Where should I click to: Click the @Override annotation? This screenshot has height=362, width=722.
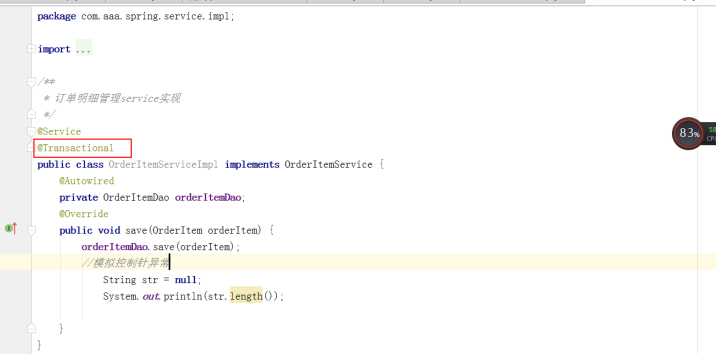(x=84, y=214)
